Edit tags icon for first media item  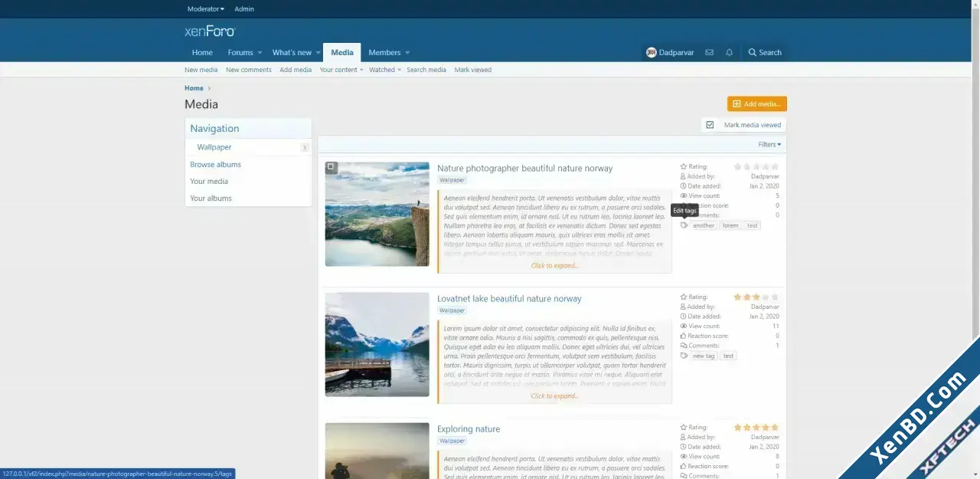pyautogui.click(x=684, y=225)
